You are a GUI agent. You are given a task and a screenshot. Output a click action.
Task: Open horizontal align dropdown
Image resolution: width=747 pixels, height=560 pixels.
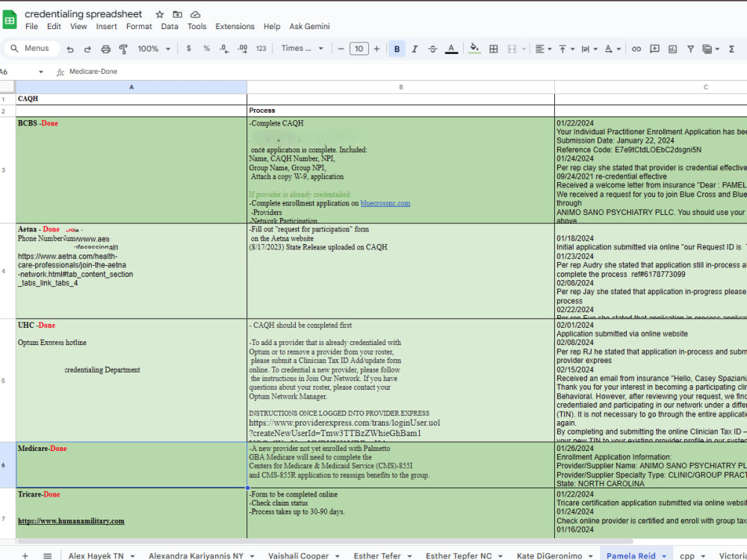(x=543, y=49)
